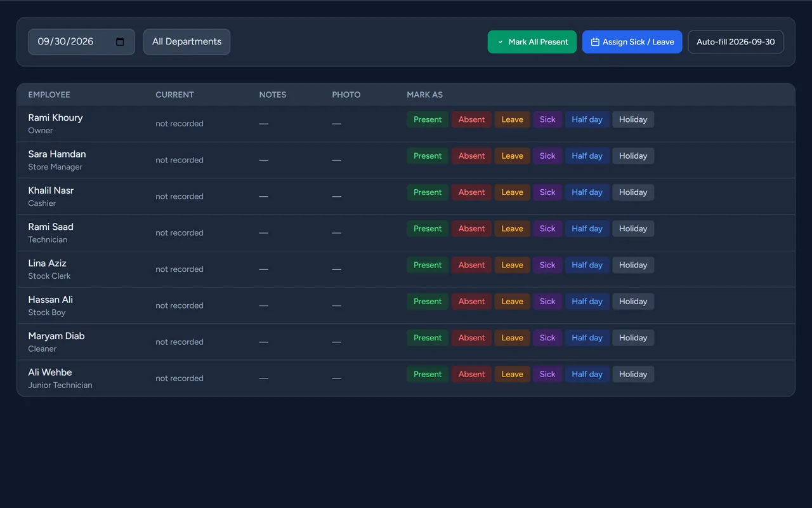Mark Sara Hamdan as Absent
Viewport: 812px width, 508px height.
click(471, 156)
